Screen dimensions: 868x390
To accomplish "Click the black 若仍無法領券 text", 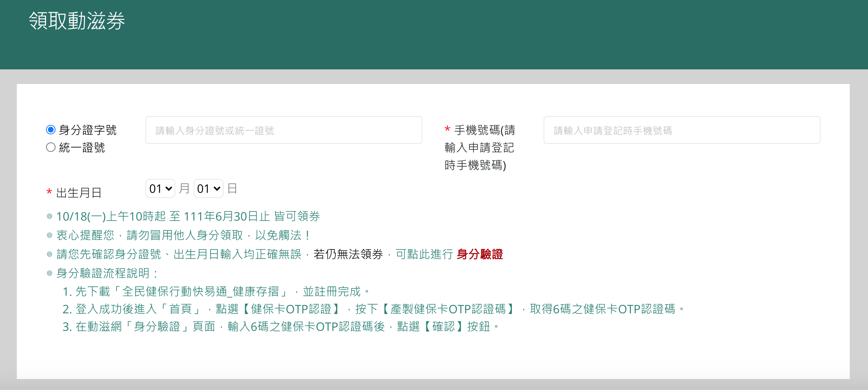I will click(x=348, y=254).
